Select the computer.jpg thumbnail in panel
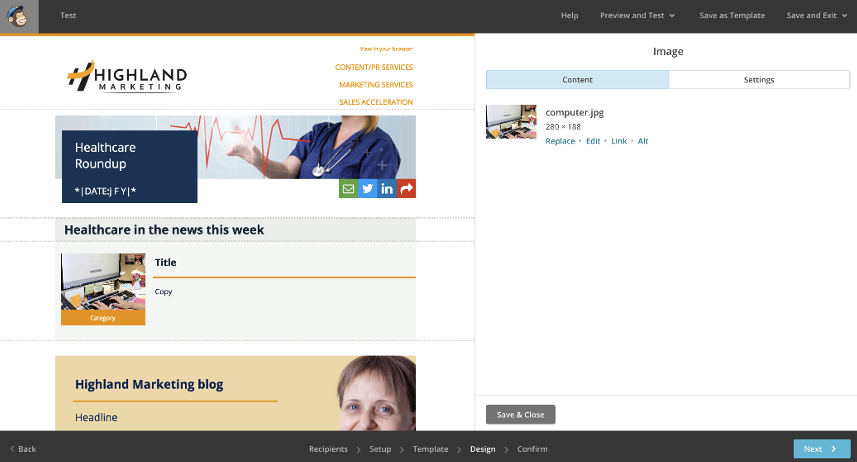The height and width of the screenshot is (462, 857). point(511,122)
